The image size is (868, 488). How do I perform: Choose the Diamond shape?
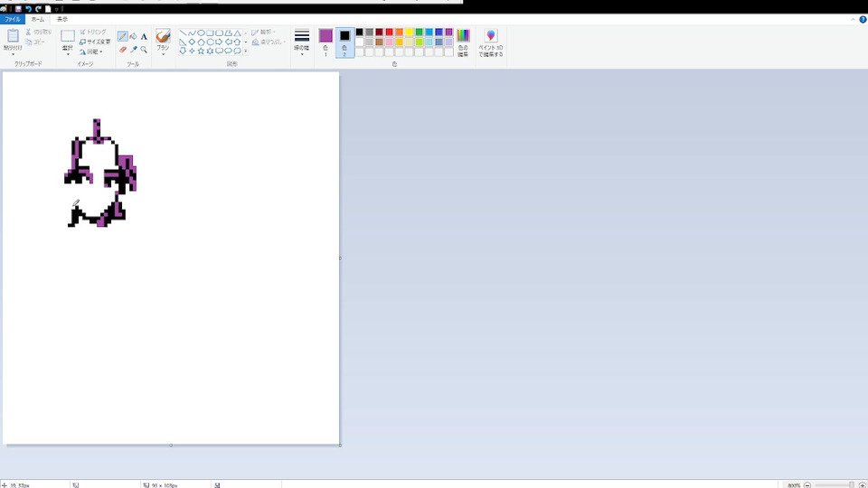click(x=192, y=42)
